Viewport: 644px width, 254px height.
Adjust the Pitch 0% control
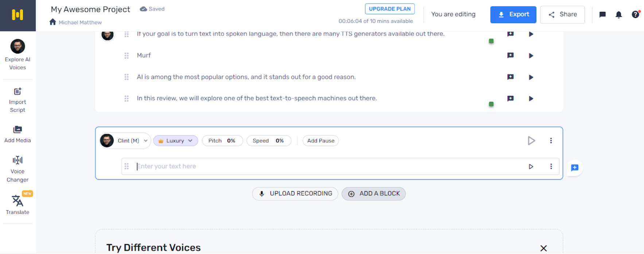222,141
